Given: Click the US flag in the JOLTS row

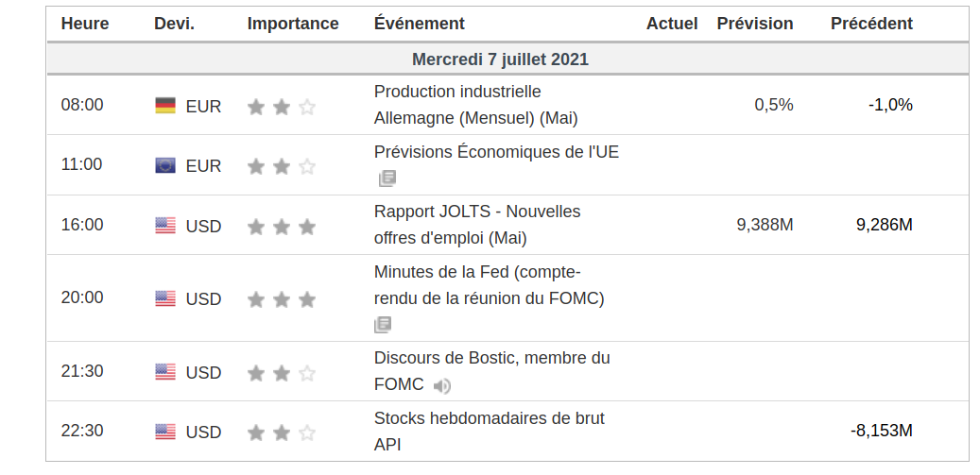Looking at the screenshot, I should pos(165,226).
